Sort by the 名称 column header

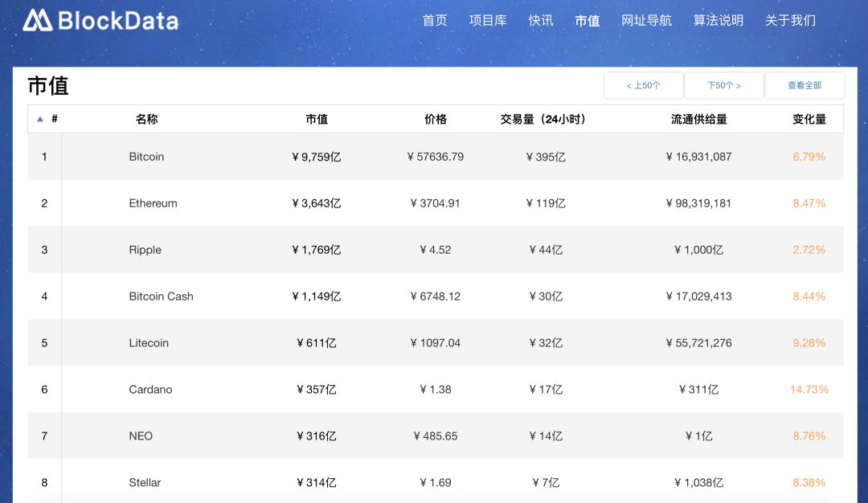pyautogui.click(x=147, y=119)
